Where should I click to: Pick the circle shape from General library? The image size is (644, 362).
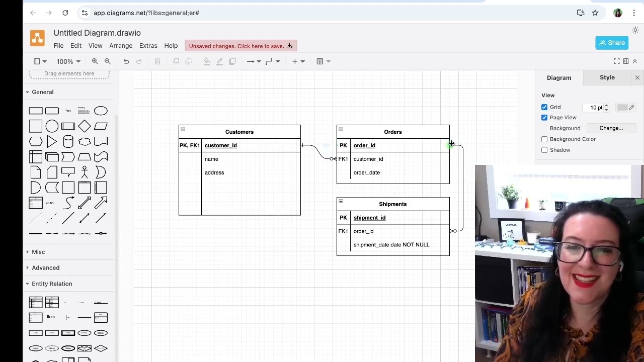(52, 126)
